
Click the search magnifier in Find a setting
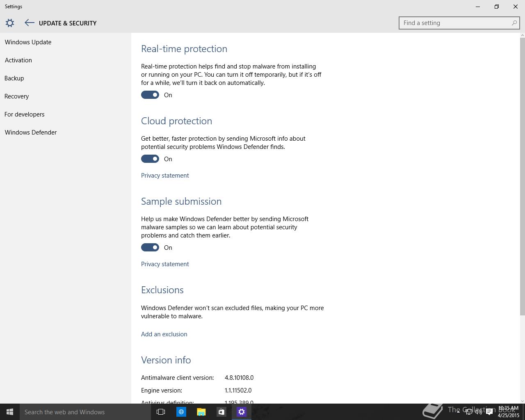pos(514,23)
